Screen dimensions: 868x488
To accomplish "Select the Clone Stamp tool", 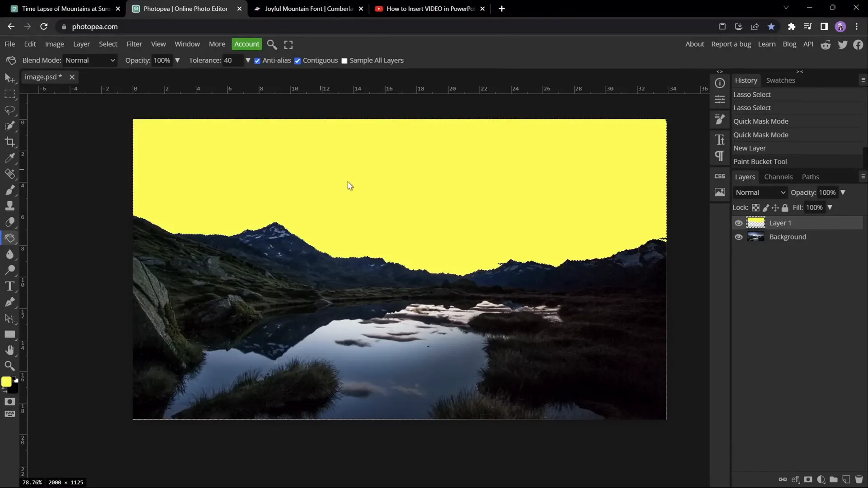I will 9,206.
